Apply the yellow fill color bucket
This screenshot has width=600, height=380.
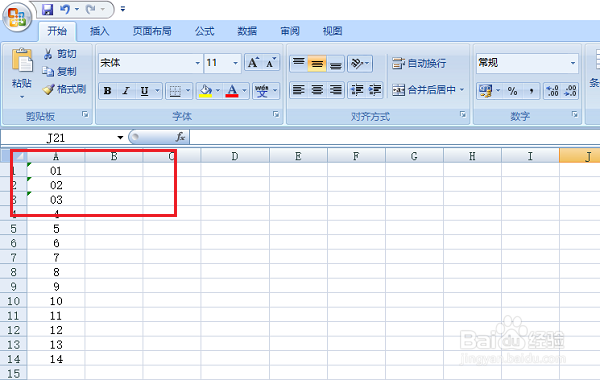[205, 91]
